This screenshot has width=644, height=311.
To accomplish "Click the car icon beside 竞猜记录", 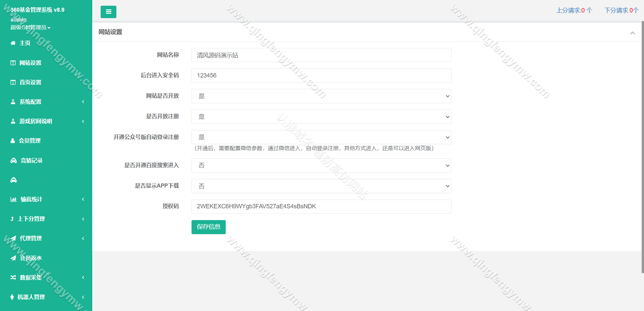I will coord(14,160).
